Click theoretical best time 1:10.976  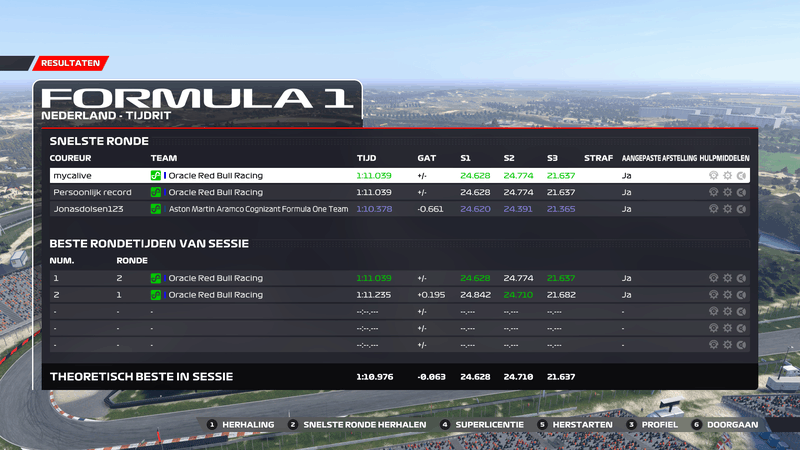pyautogui.click(x=374, y=377)
